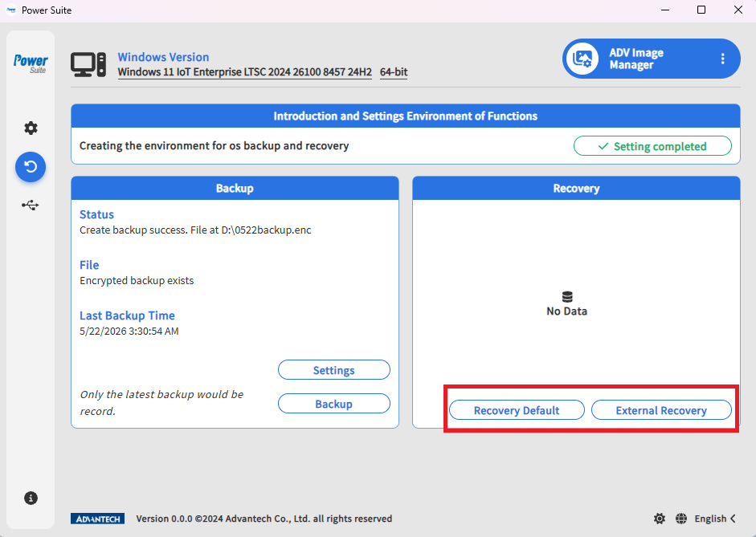Click the External Recovery button
The image size is (756, 537).
click(x=661, y=410)
